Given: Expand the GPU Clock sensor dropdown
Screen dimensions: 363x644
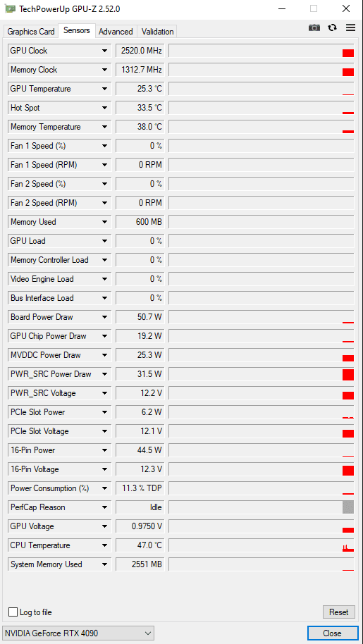Looking at the screenshot, I should 105,51.
